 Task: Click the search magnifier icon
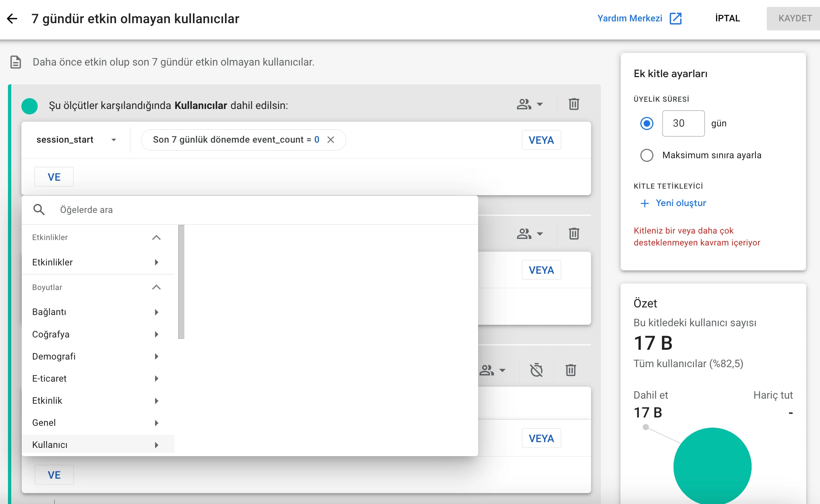(x=39, y=210)
